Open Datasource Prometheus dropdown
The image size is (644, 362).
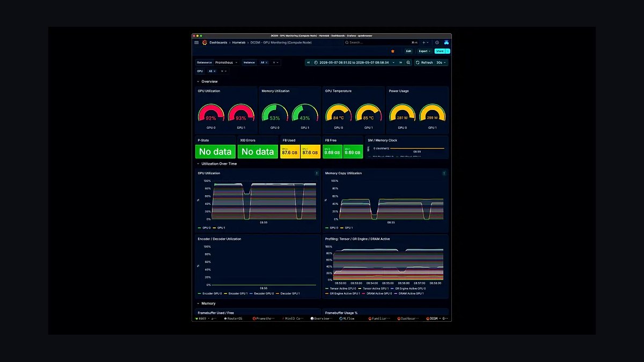[226, 62]
